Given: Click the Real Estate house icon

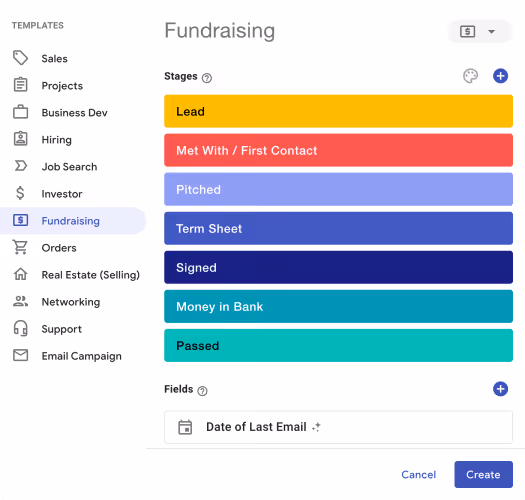Looking at the screenshot, I should coord(20,274).
